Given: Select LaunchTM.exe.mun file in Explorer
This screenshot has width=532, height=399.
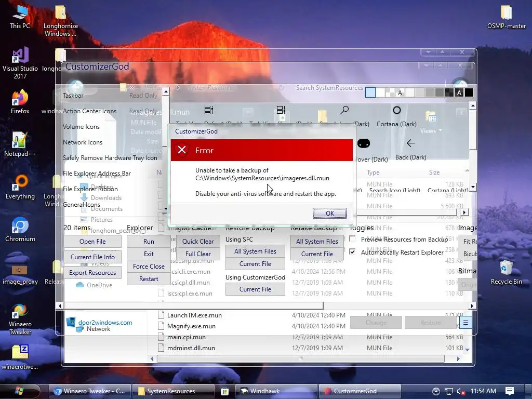Looking at the screenshot, I should [x=194, y=315].
